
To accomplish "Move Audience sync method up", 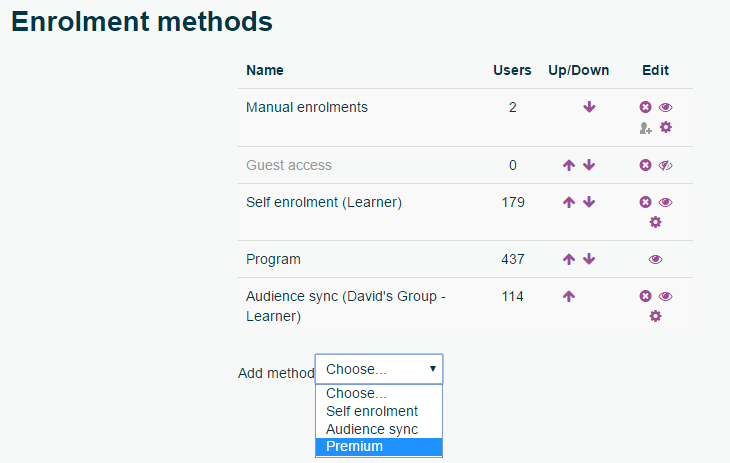I will click(x=569, y=296).
